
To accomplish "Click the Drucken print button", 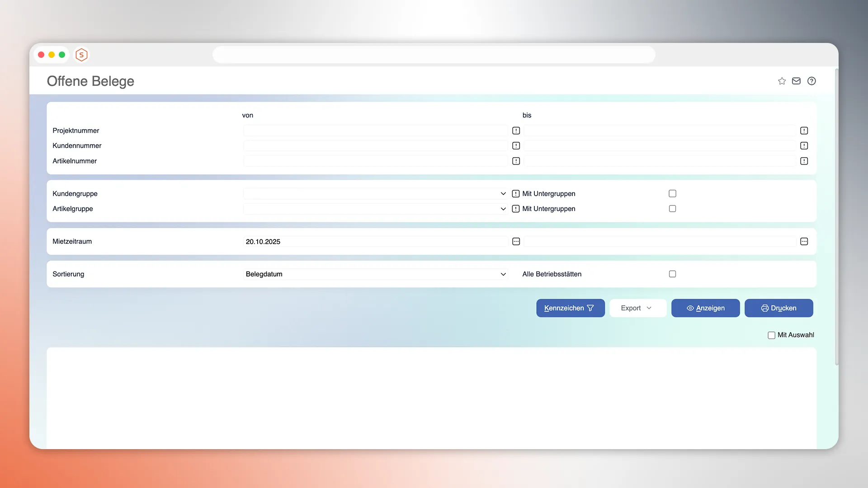I will click(778, 308).
